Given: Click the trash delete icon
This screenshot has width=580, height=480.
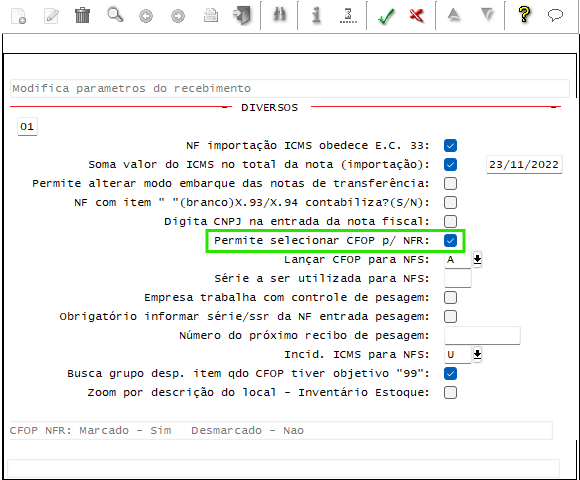Looking at the screenshot, I should (x=82, y=16).
